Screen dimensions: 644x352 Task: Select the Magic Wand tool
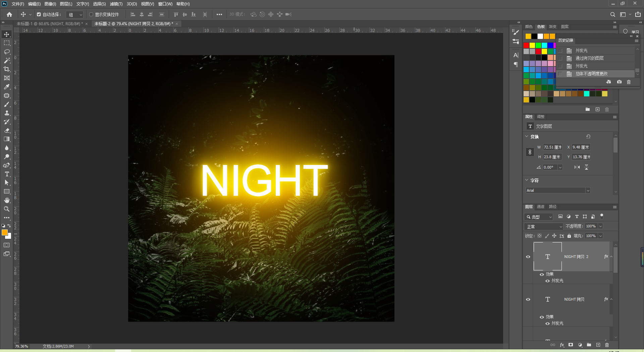click(x=7, y=60)
